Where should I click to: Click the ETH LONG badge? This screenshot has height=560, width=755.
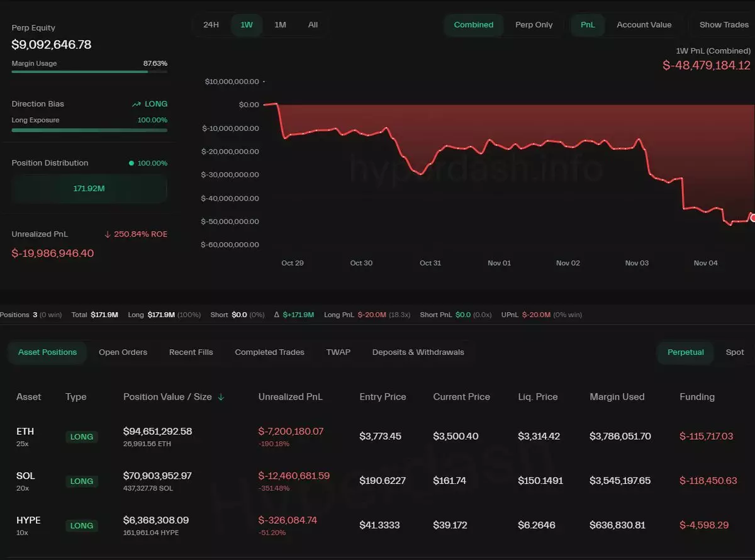tap(82, 437)
